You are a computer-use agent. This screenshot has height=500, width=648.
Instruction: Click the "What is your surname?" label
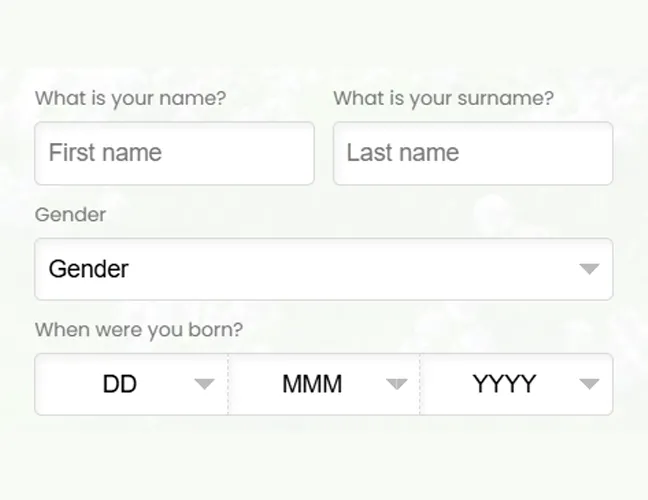coord(443,98)
